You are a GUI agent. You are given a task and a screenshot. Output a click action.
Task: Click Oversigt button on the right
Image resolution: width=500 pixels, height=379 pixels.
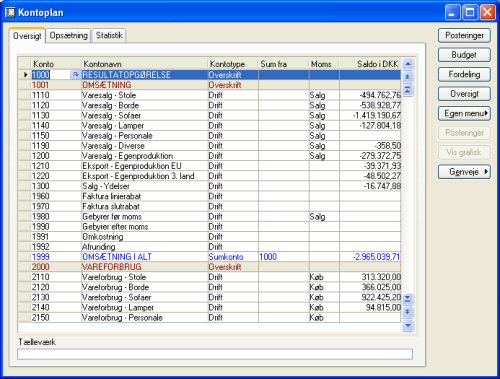click(x=464, y=94)
